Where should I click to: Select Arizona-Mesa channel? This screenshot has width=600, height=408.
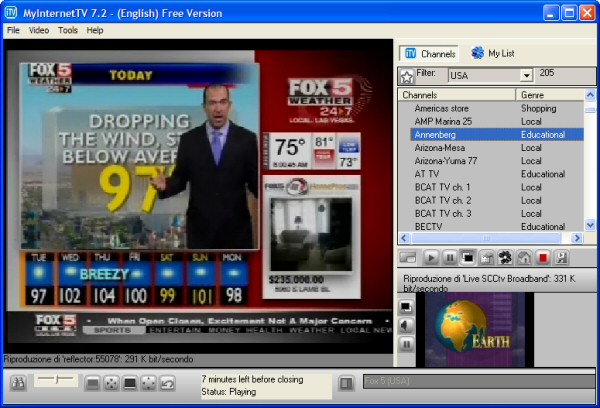(440, 148)
